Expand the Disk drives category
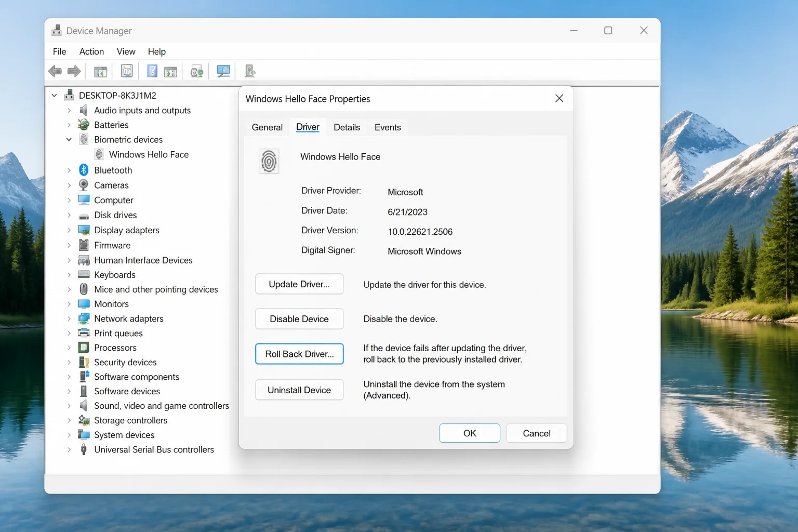Viewport: 798px width, 532px height. [x=69, y=215]
